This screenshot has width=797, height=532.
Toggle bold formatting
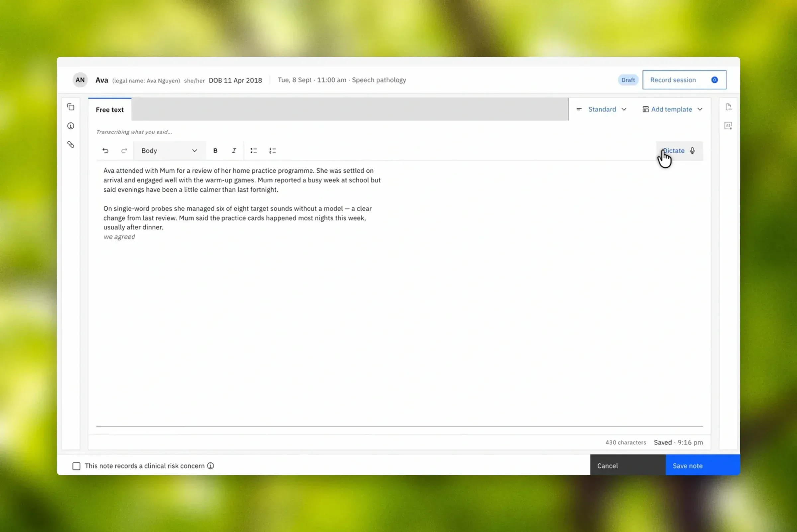point(215,151)
